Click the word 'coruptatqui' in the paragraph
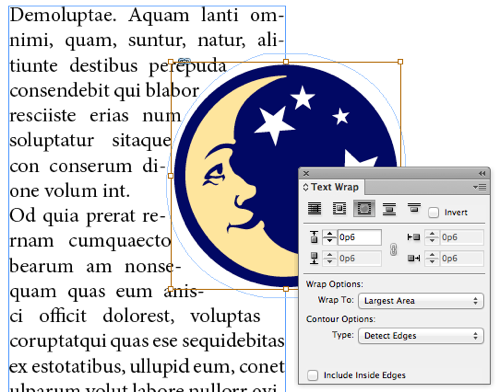This screenshot has width=500, height=392. 59,342
